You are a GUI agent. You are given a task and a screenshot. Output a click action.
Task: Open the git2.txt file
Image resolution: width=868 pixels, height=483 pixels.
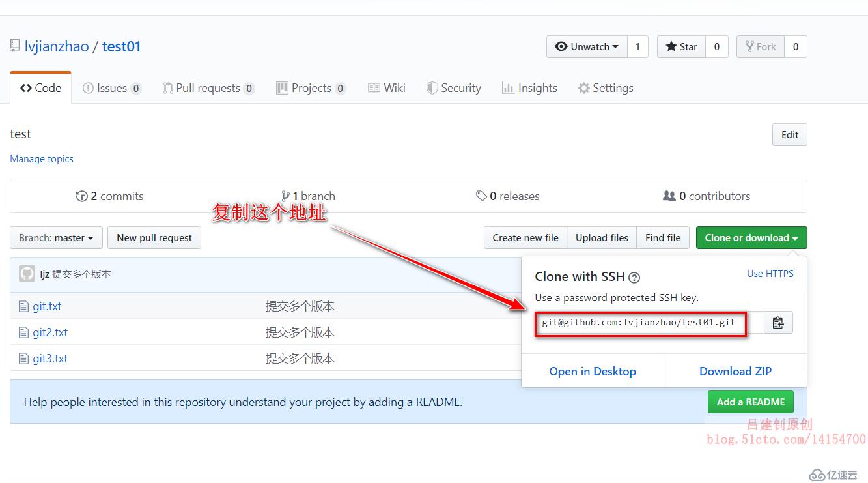[x=50, y=332]
